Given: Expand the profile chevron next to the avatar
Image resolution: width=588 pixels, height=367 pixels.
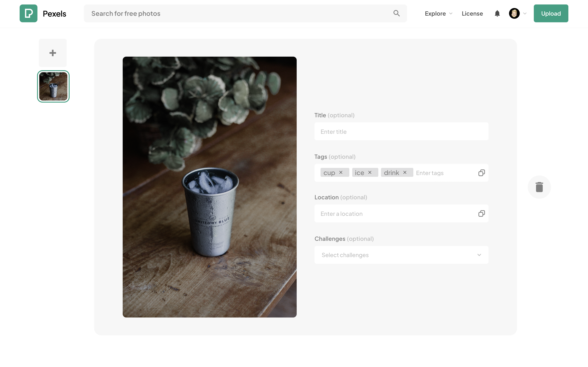Looking at the screenshot, I should (x=525, y=14).
